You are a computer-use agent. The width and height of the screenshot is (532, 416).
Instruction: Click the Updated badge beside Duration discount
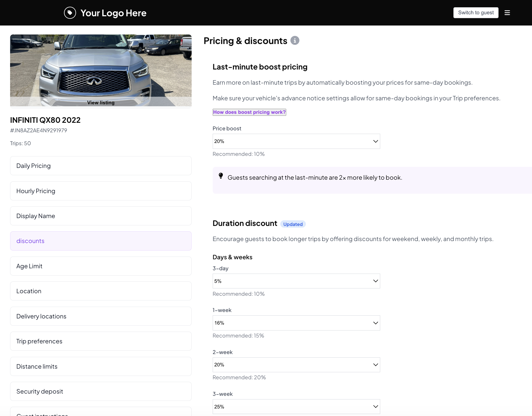293,224
